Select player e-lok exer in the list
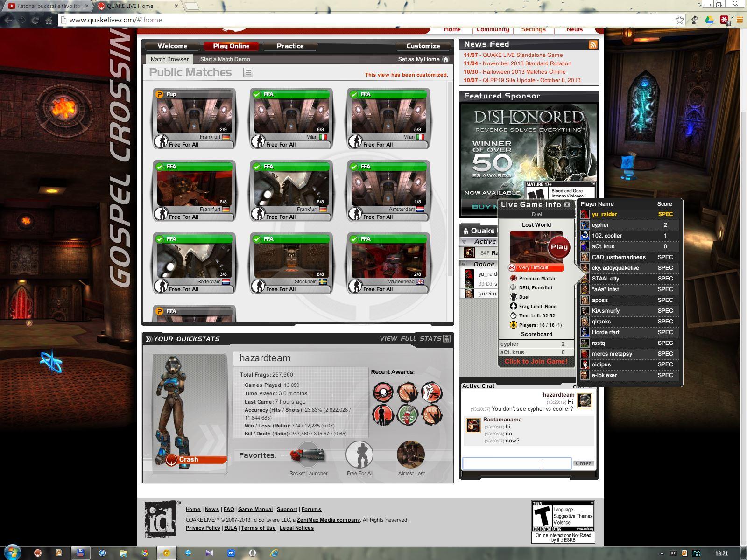The height and width of the screenshot is (560, 747). pos(629,375)
